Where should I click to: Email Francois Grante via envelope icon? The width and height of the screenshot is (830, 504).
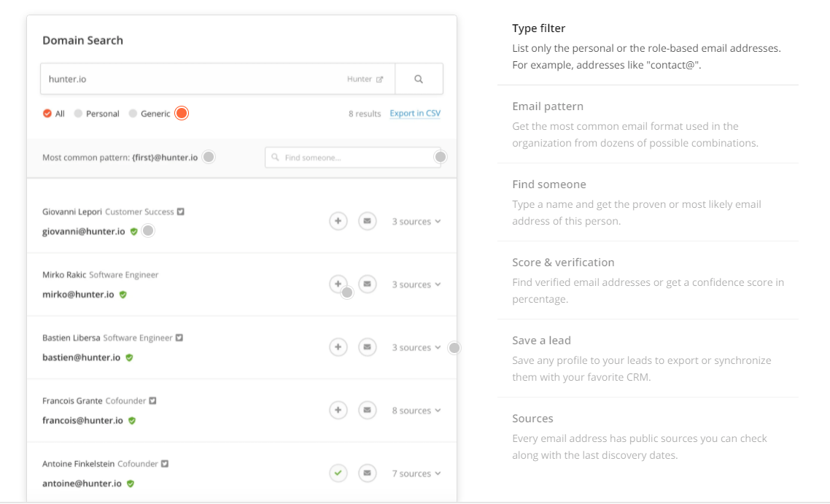(x=367, y=410)
